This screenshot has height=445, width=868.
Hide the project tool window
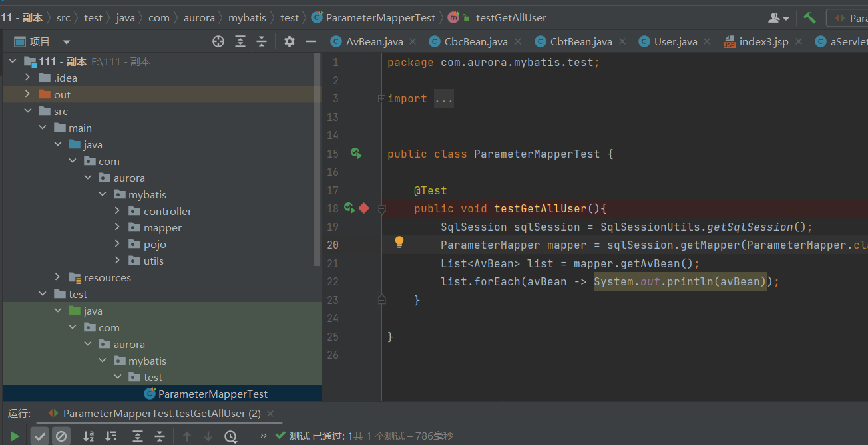(310, 41)
